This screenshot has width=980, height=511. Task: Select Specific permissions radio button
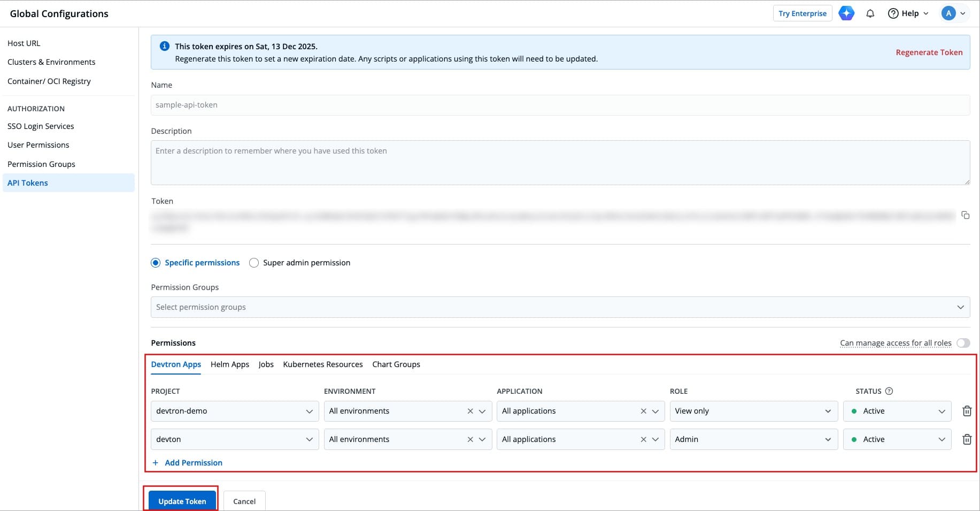(156, 263)
